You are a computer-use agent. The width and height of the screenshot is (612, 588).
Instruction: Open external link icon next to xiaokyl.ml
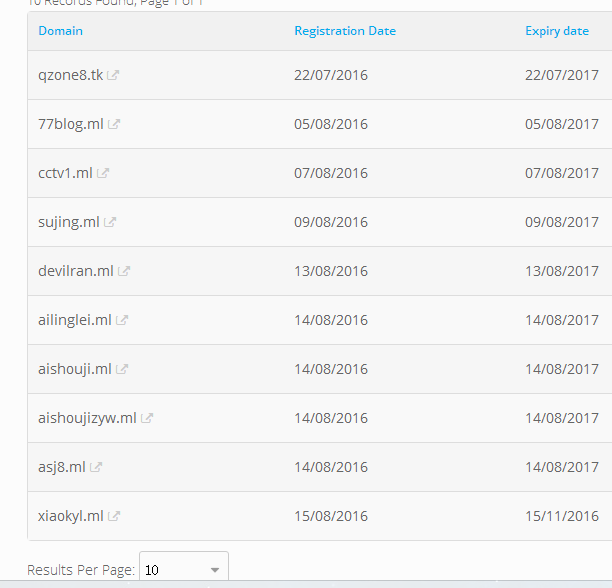click(114, 516)
